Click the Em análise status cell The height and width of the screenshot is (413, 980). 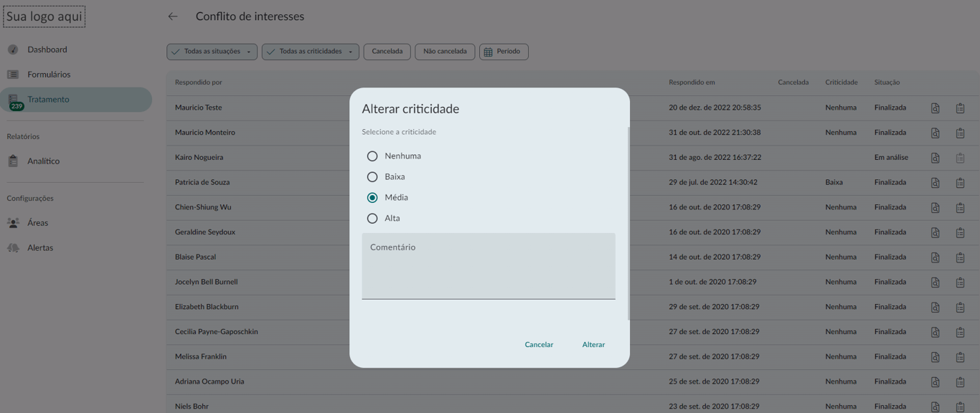point(891,158)
